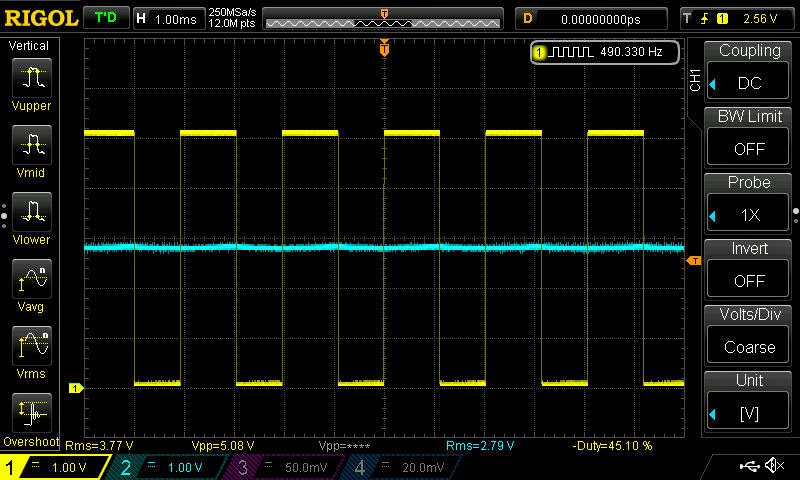Select the channel 3 tab at 50.0mV
Screen dimensions: 800x480
coord(285,467)
